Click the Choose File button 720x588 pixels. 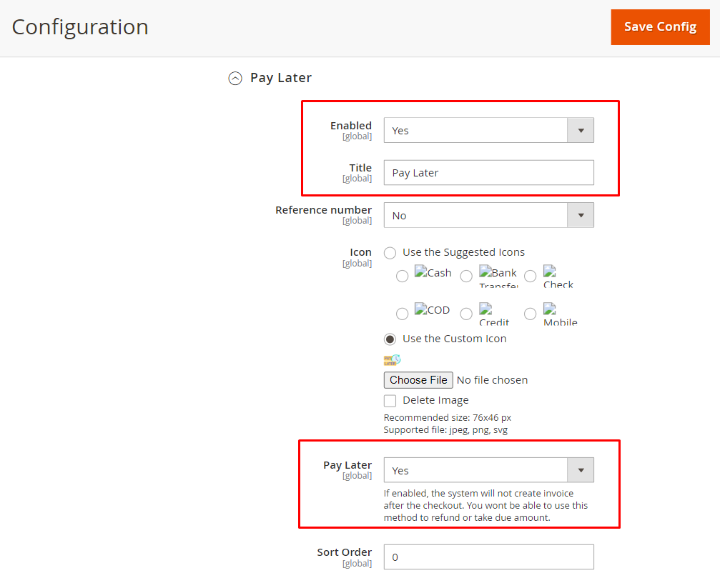click(x=418, y=380)
